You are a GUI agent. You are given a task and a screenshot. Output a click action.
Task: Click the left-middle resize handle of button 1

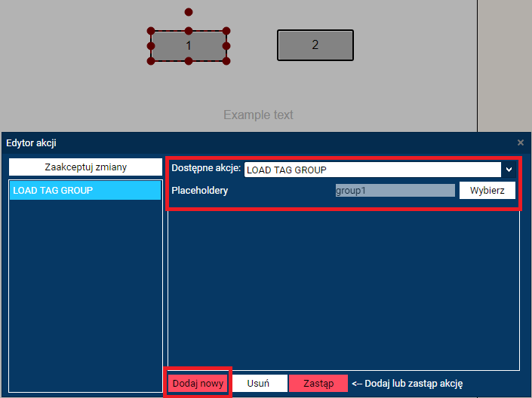(x=151, y=46)
